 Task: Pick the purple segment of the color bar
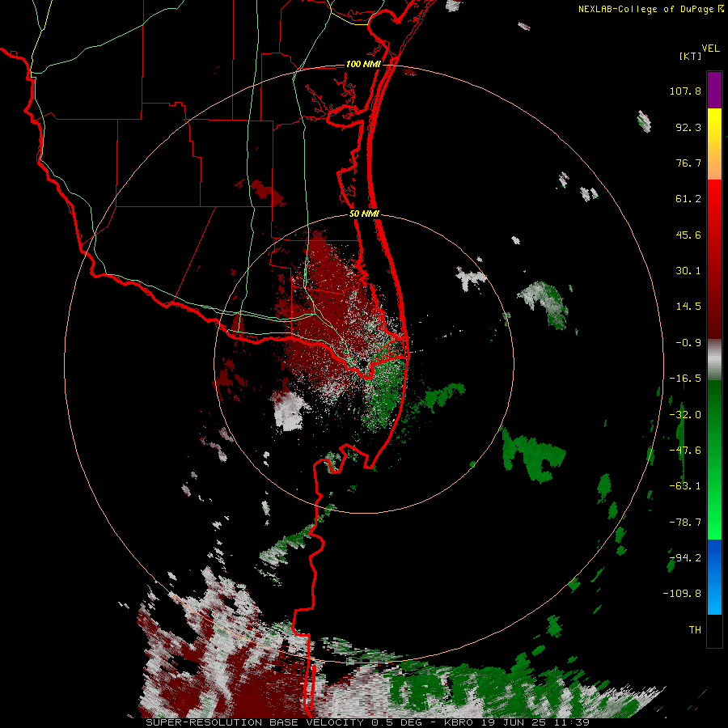tap(714, 90)
